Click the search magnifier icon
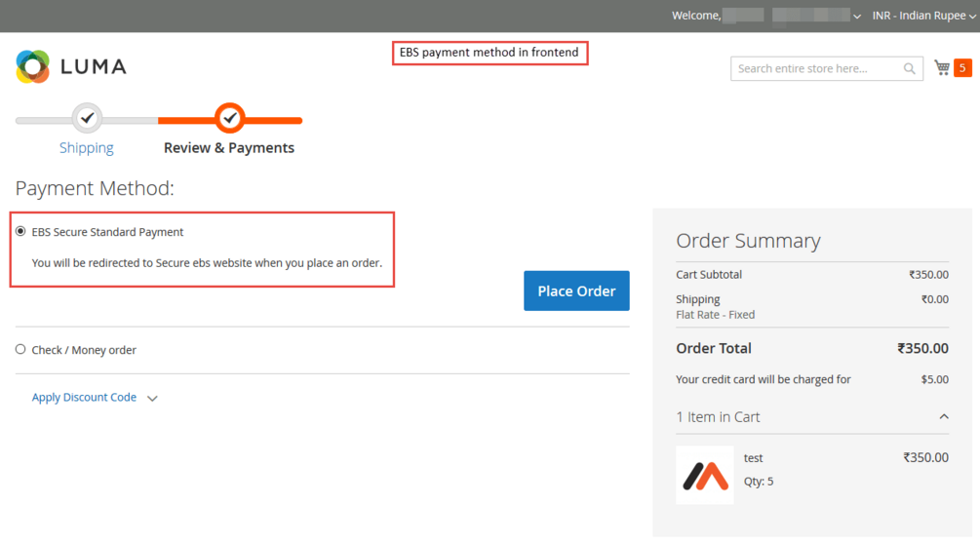 (910, 69)
